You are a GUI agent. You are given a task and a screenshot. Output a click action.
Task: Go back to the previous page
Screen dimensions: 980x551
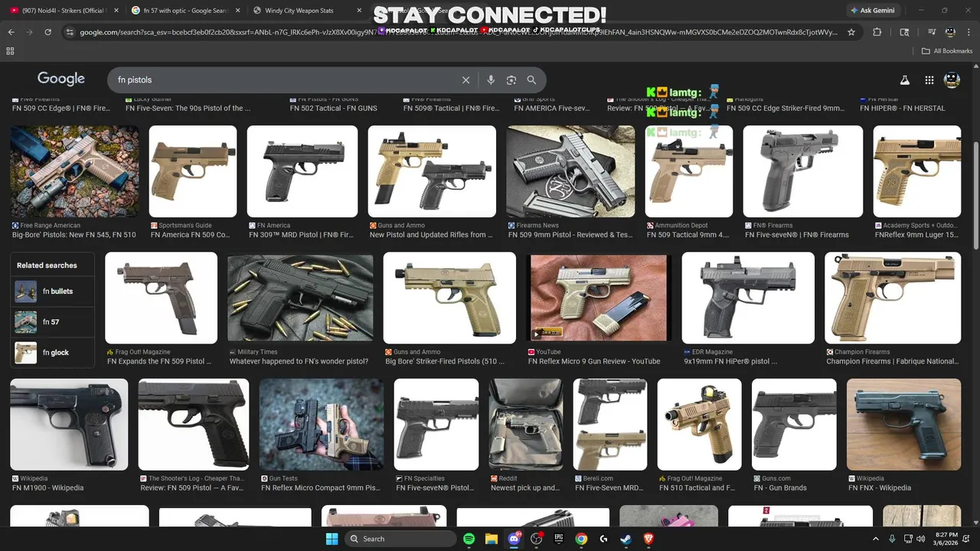tap(11, 32)
